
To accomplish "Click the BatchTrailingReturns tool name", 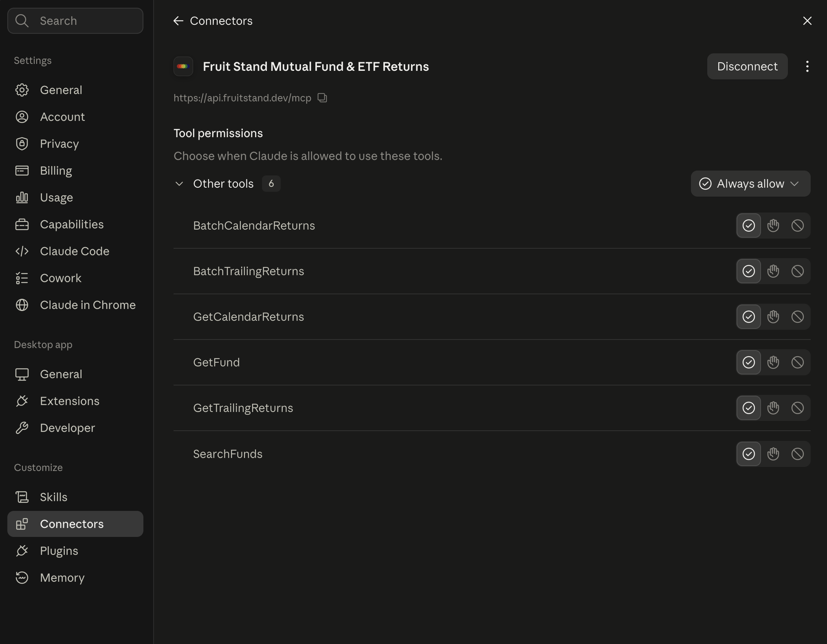I will click(249, 271).
